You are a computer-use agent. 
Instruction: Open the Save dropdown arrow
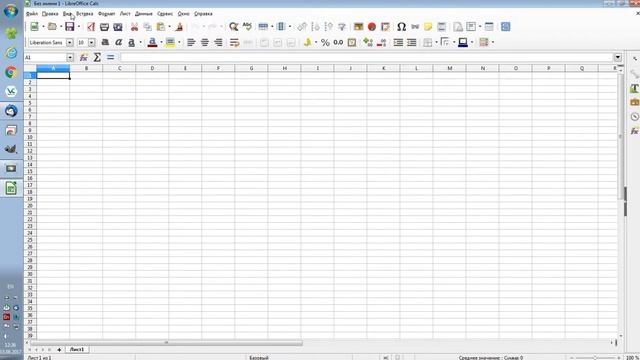pyautogui.click(x=79, y=27)
